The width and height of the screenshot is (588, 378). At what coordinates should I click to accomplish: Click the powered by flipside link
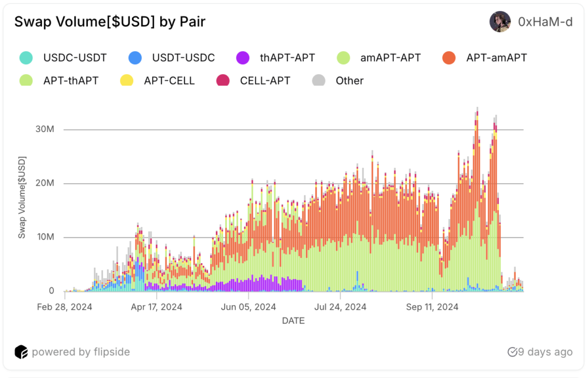pos(80,352)
